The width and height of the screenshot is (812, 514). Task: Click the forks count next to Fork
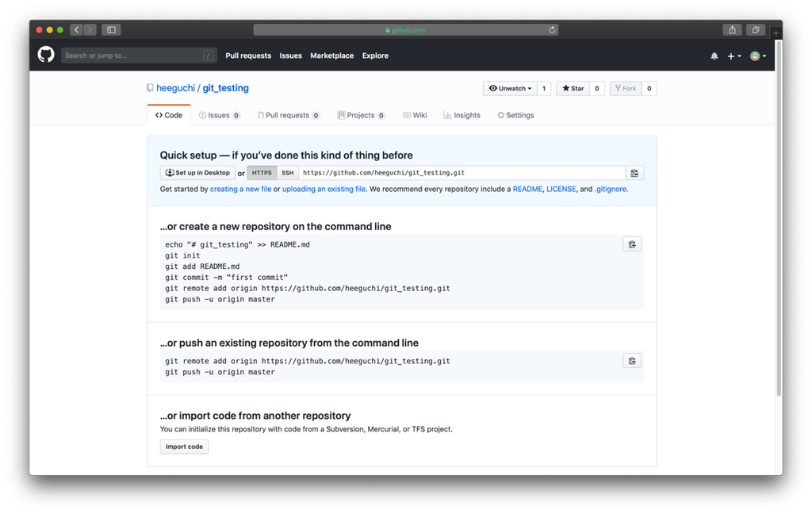click(x=649, y=89)
